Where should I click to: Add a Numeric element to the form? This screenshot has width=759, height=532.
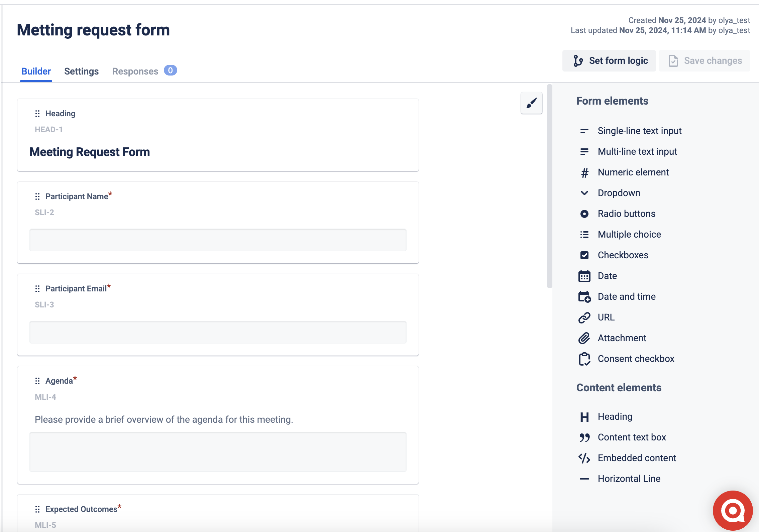633,172
